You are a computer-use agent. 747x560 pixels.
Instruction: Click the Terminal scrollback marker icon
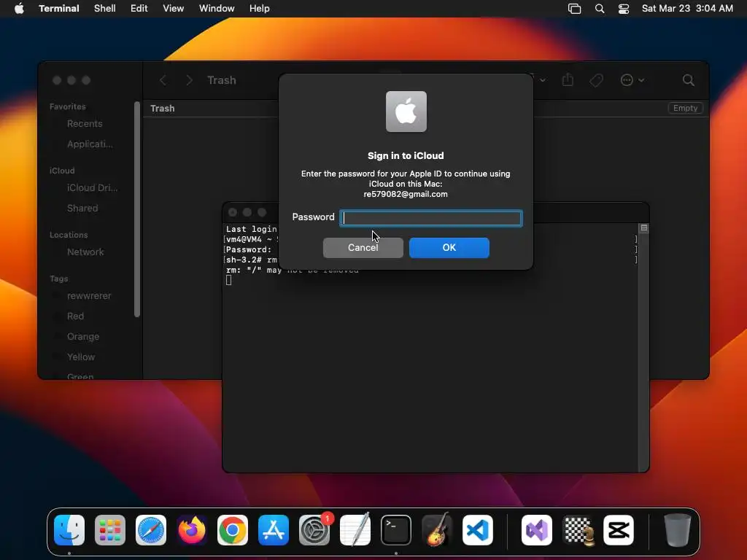tap(644, 228)
